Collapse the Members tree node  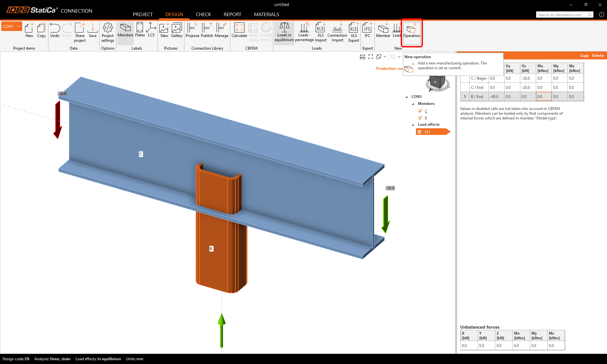tap(413, 104)
